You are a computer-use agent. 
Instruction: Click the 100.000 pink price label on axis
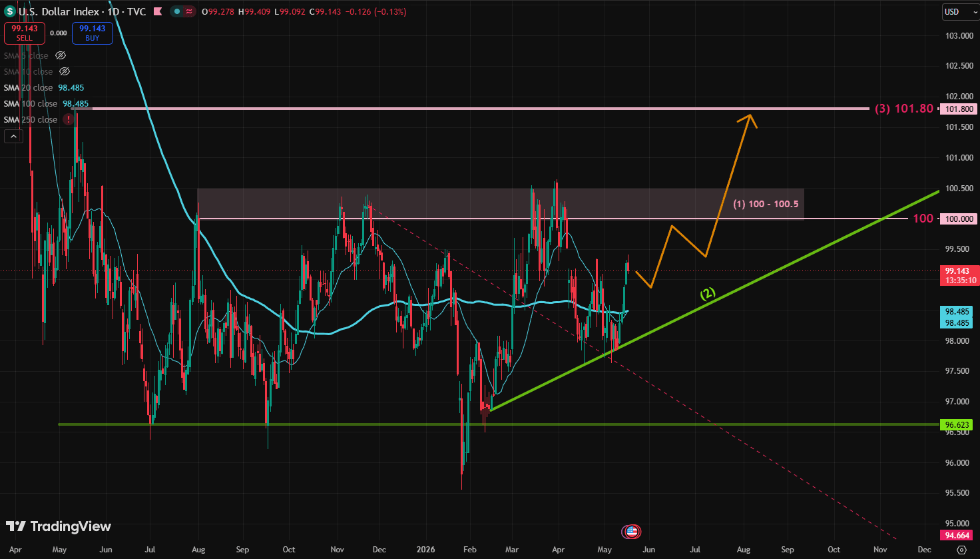click(x=958, y=219)
